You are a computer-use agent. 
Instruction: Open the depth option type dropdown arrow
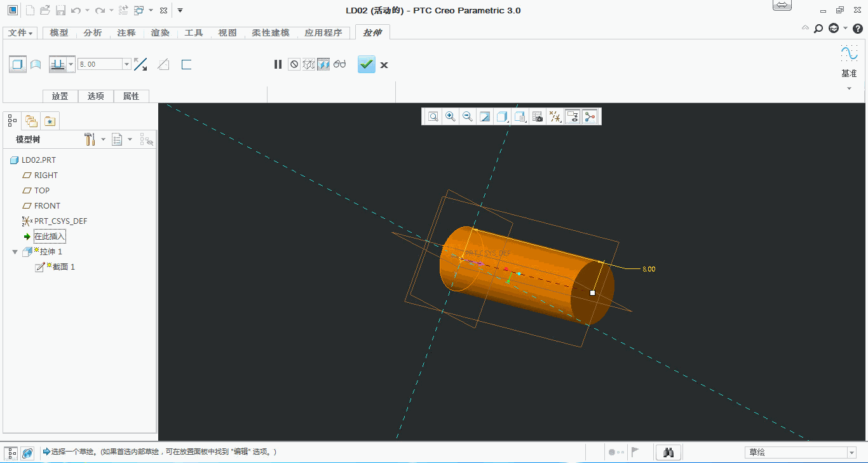coord(71,64)
